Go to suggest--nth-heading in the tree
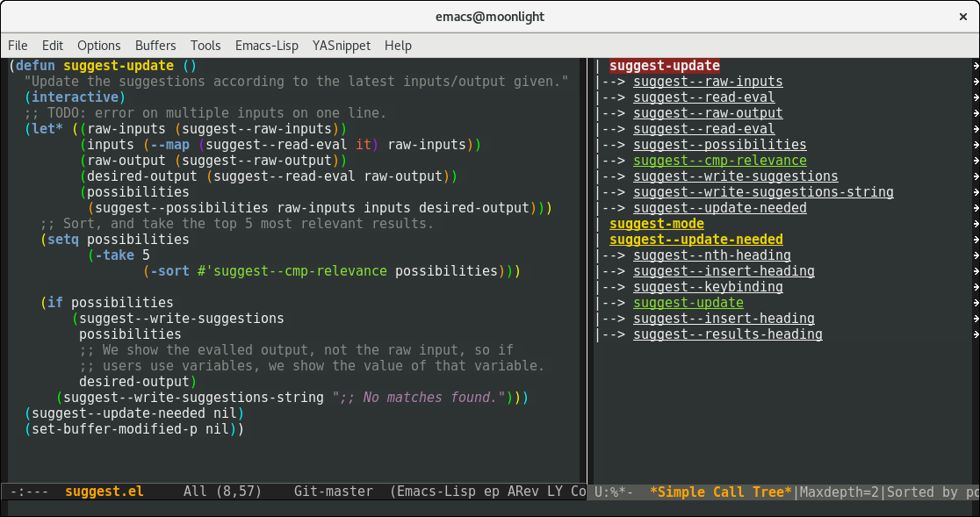The height and width of the screenshot is (517, 980). point(711,255)
